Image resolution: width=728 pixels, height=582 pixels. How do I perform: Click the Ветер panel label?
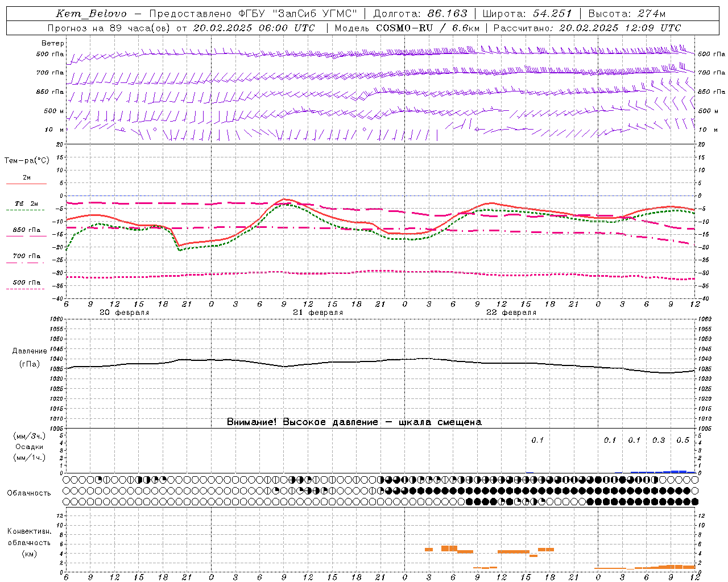[x=53, y=43]
